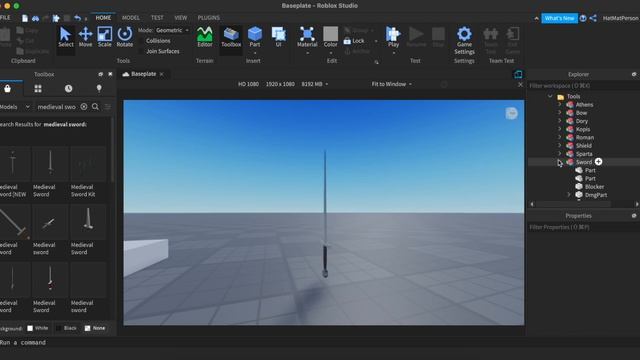The height and width of the screenshot is (360, 640).
Task: Open Toolbox filter options icon
Action: (x=108, y=107)
